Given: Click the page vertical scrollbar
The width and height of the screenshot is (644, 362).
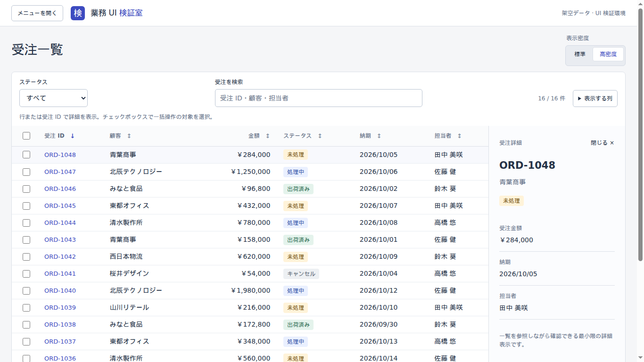Looking at the screenshot, I should pyautogui.click(x=640, y=134).
